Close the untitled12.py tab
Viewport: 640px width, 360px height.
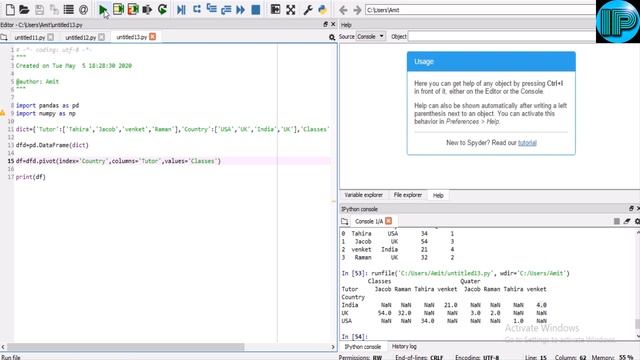point(102,37)
